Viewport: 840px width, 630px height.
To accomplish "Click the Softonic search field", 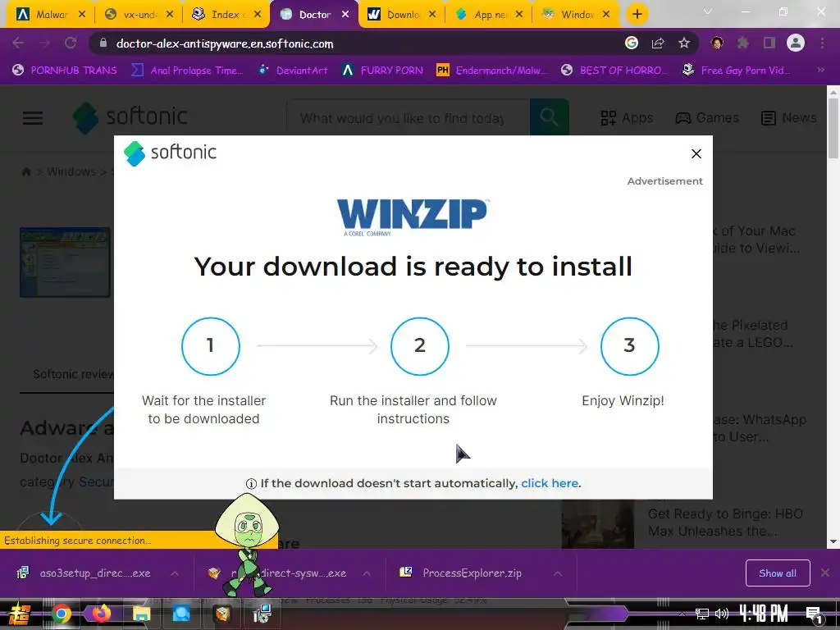I will click(x=409, y=118).
